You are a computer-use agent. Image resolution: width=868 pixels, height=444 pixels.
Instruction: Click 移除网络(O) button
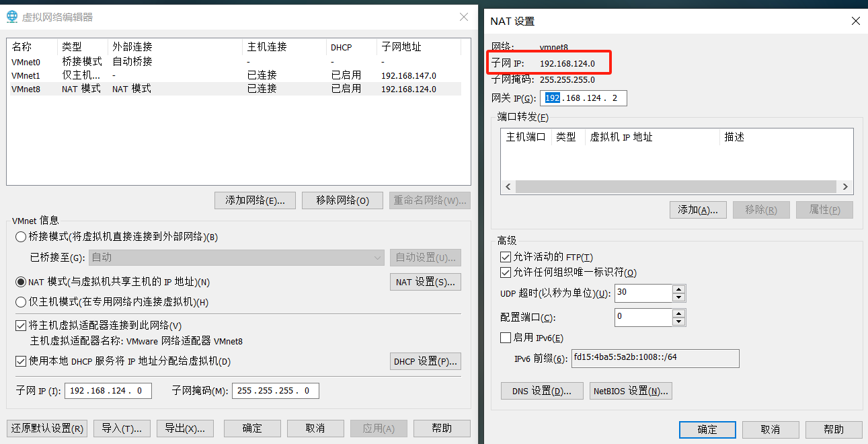pos(342,200)
